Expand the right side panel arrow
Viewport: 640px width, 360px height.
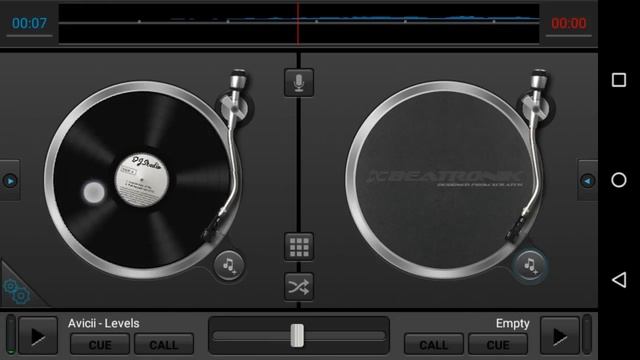[588, 180]
